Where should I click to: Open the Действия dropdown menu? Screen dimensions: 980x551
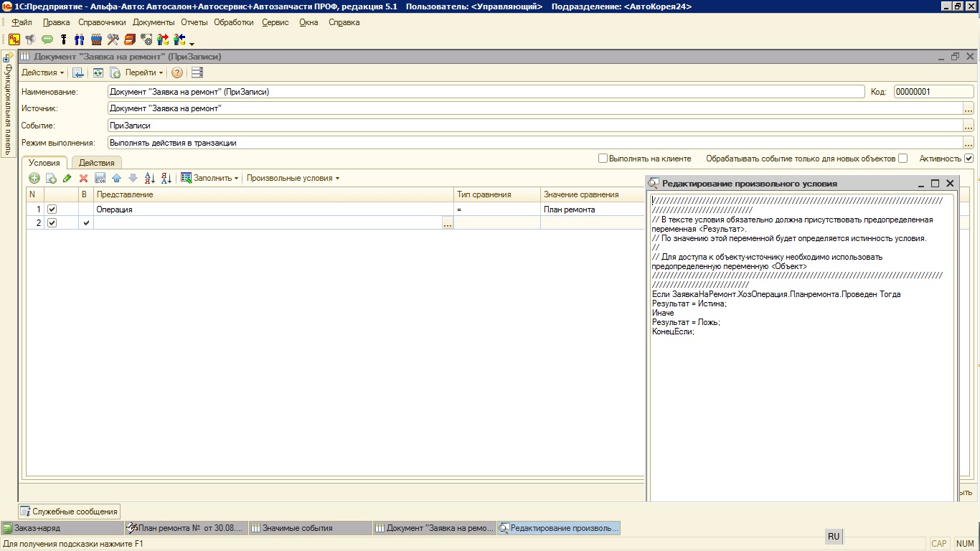(42, 72)
